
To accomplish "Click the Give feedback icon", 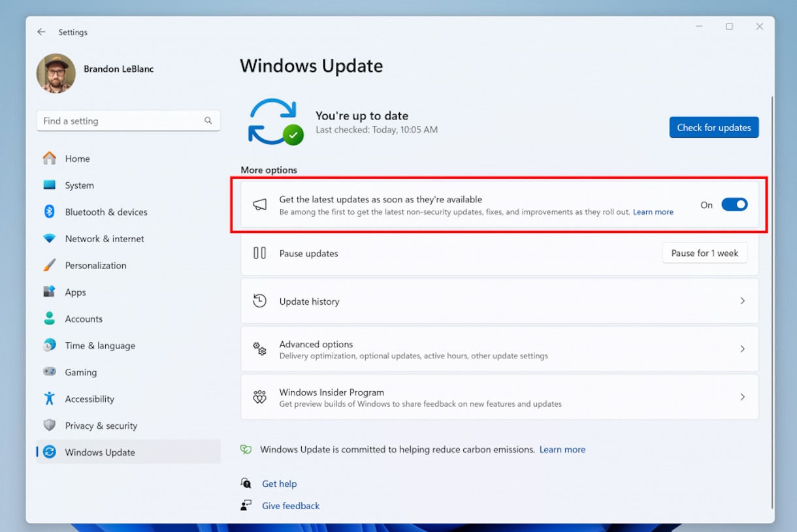I will (246, 505).
